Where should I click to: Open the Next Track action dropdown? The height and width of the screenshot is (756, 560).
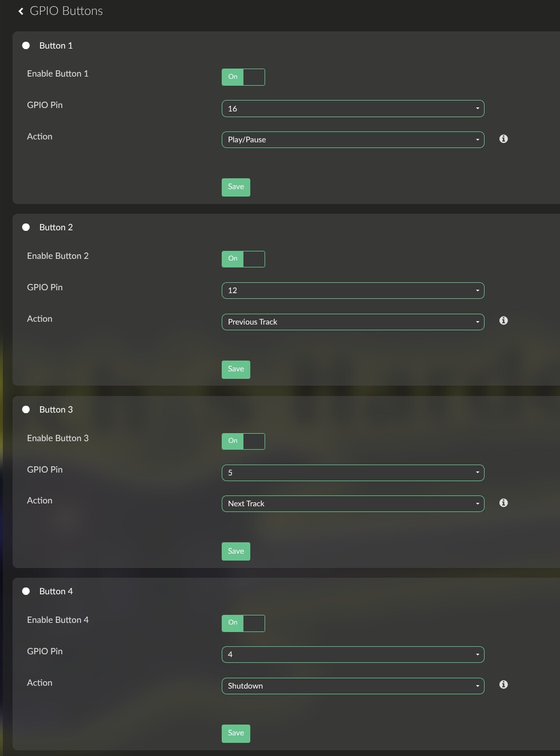[x=353, y=503]
